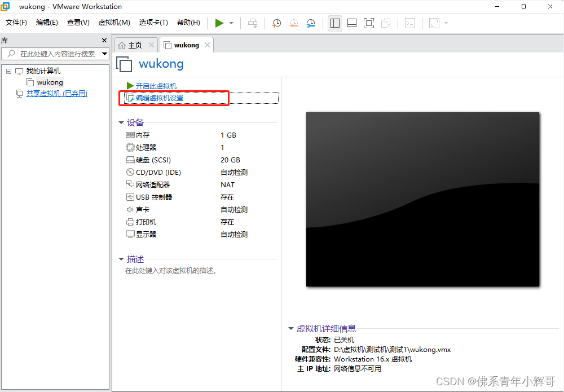Select the wukong VM in library tree

click(x=50, y=82)
